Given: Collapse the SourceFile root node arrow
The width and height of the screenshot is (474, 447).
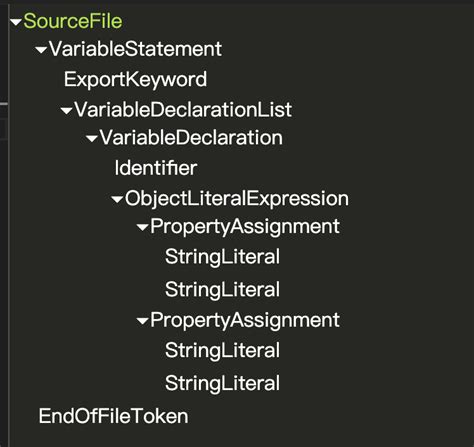Looking at the screenshot, I should click(16, 22).
